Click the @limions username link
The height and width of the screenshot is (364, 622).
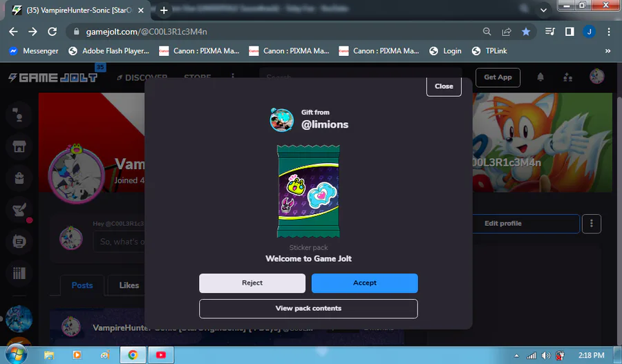coord(325,124)
